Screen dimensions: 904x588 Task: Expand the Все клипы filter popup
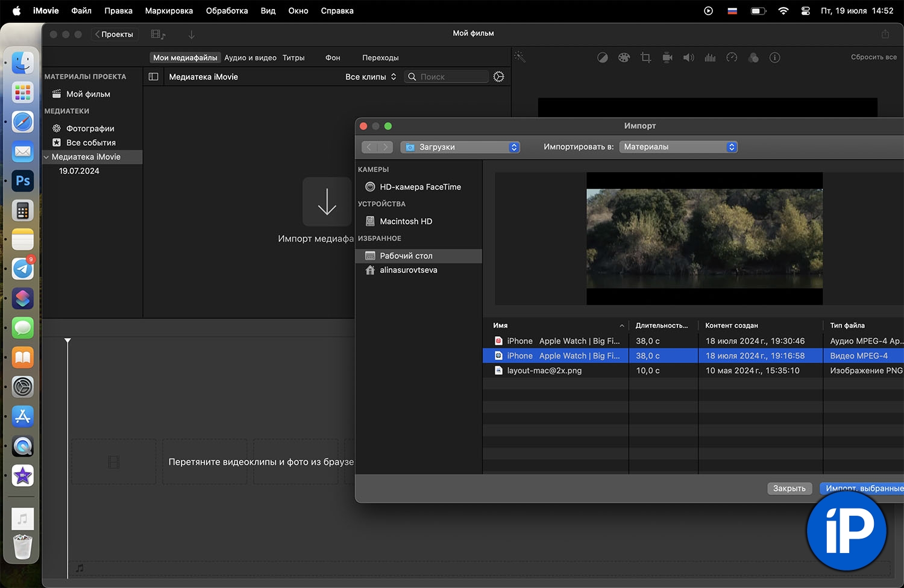371,77
